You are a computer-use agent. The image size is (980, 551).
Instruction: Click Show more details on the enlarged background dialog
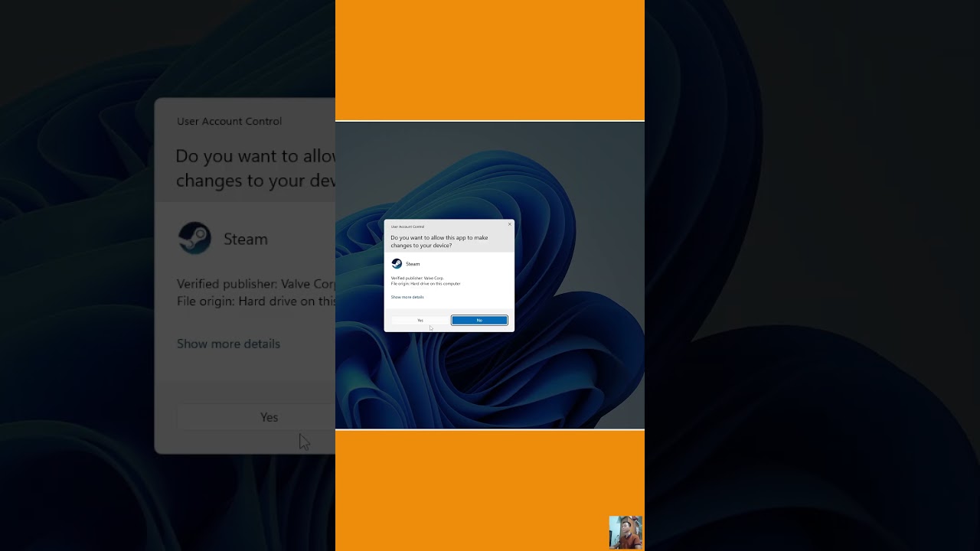pyautogui.click(x=228, y=344)
